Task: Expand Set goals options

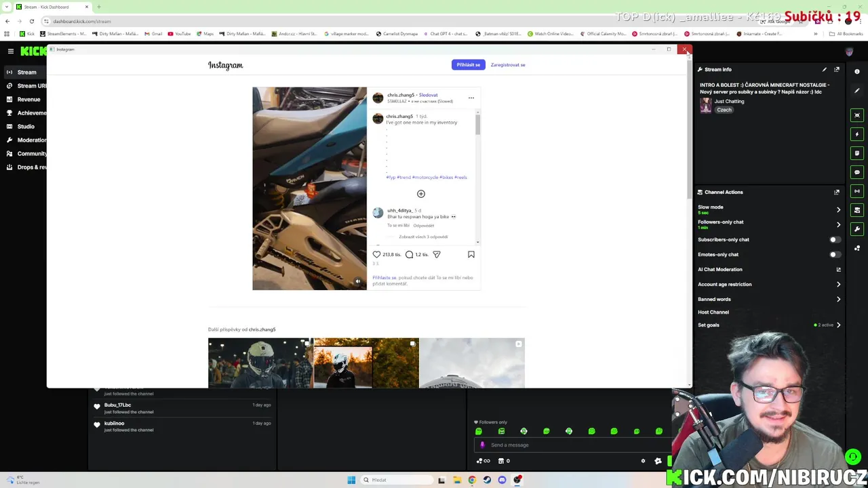Action: point(838,325)
